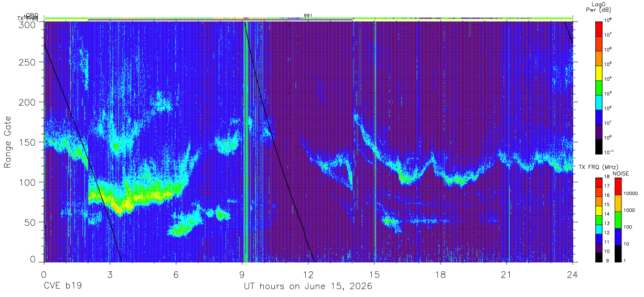
Task: Click the yellow segment of the Pwr colorbar
Action: tap(599, 73)
